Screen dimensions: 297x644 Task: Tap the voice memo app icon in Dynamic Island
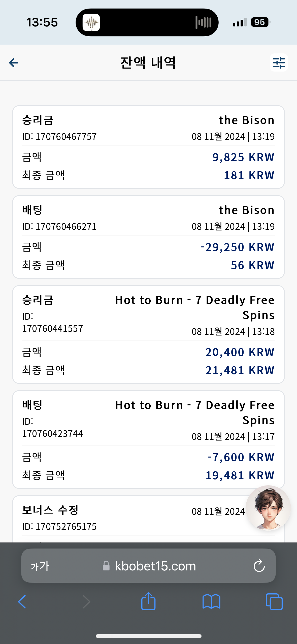pyautogui.click(x=91, y=22)
